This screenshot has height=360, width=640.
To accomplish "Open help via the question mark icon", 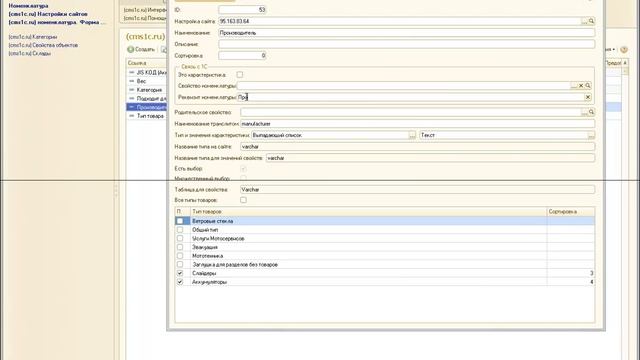I will pos(624,49).
